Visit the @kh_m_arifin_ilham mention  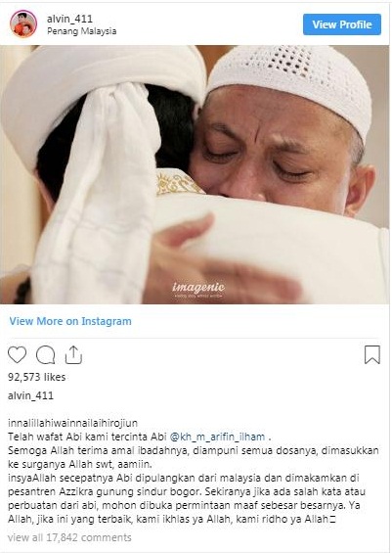217,437
